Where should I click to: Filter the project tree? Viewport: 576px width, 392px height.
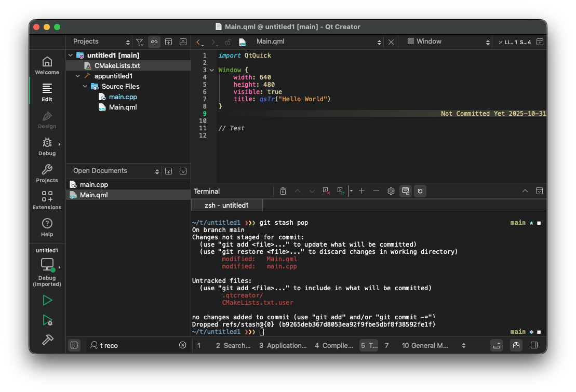(139, 42)
